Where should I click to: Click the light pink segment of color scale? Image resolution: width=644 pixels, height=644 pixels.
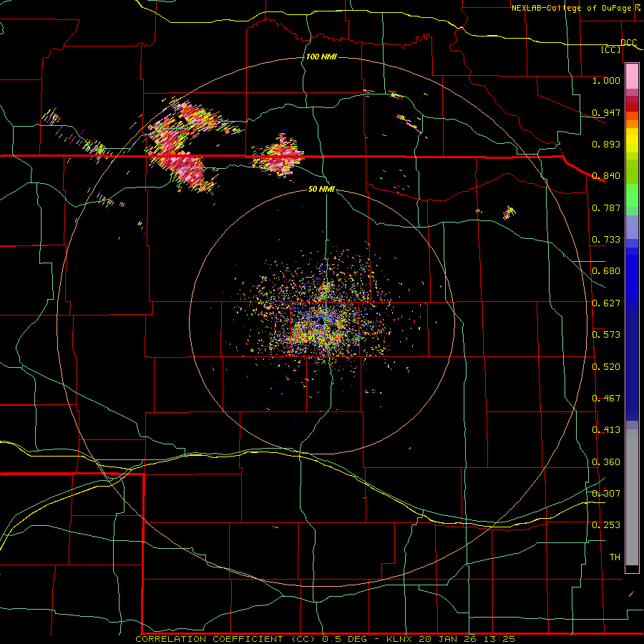click(632, 76)
